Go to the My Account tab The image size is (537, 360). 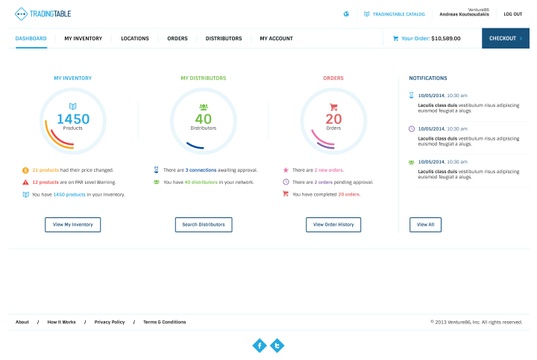coord(276,38)
